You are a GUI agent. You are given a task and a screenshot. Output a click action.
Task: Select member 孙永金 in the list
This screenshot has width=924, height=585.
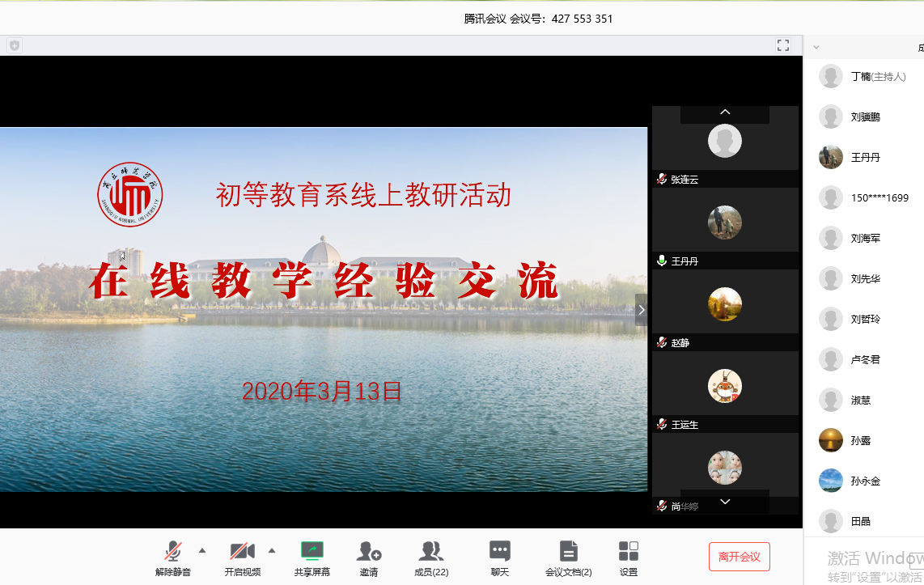pyautogui.click(x=865, y=481)
